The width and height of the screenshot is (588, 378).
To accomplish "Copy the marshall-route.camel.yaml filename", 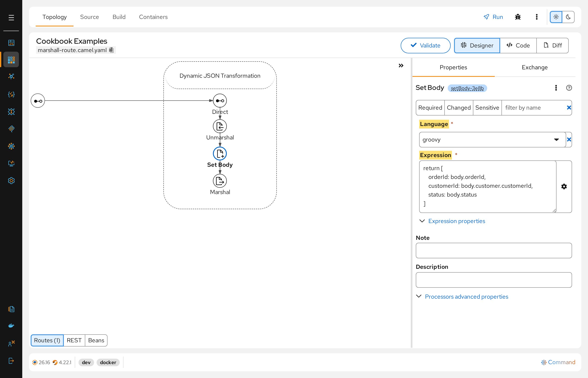I will [x=112, y=50].
